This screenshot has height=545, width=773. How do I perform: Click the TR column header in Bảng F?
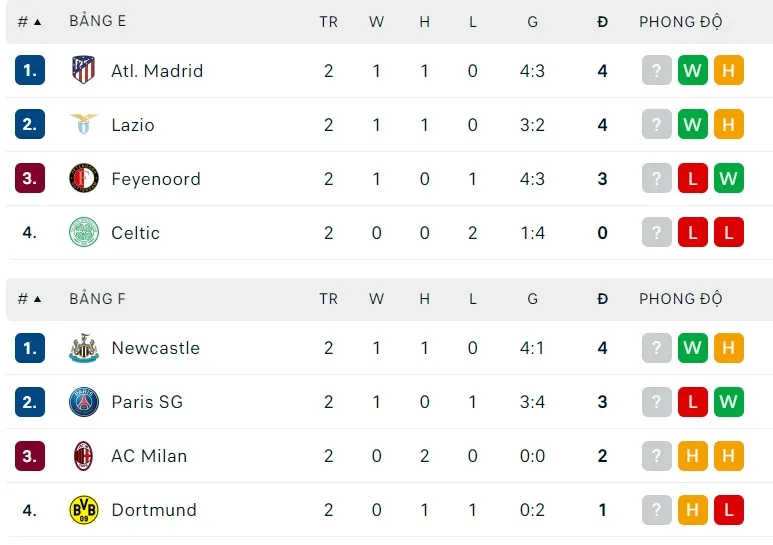coord(328,298)
